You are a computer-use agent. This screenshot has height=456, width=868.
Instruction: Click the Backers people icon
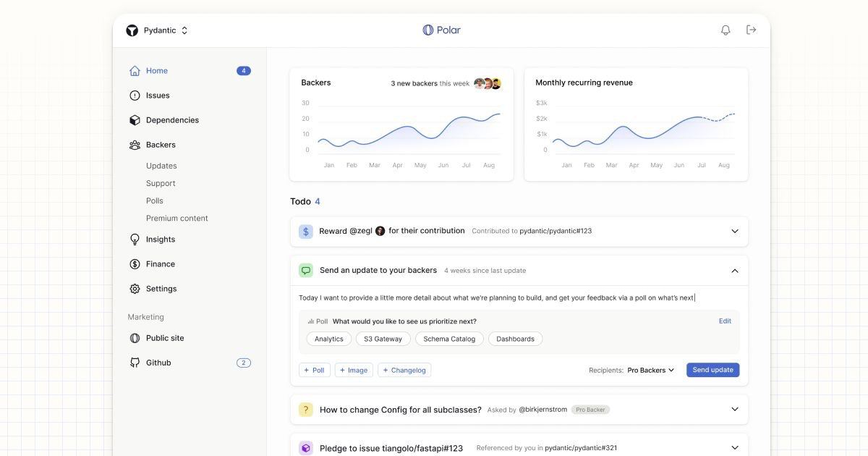coord(135,145)
